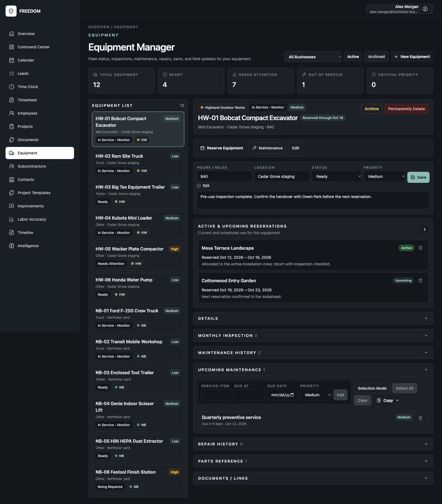This screenshot has width=442, height=504.
Task: Select HW-05 Wacker Plate Compactor in list
Action: click(x=138, y=256)
